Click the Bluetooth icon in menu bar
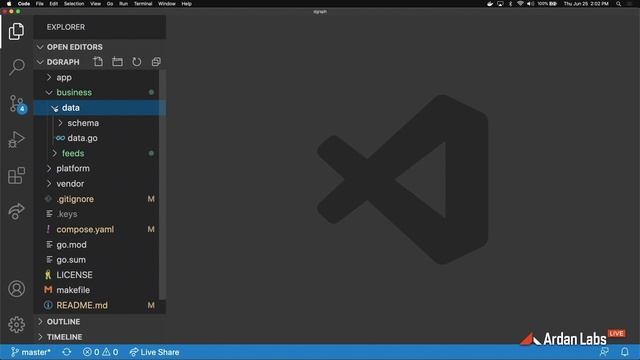Screen dimensions: 640x360 [510, 4]
